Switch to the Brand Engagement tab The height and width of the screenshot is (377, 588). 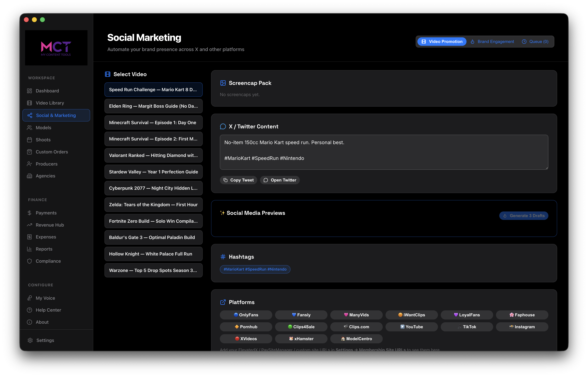click(492, 41)
